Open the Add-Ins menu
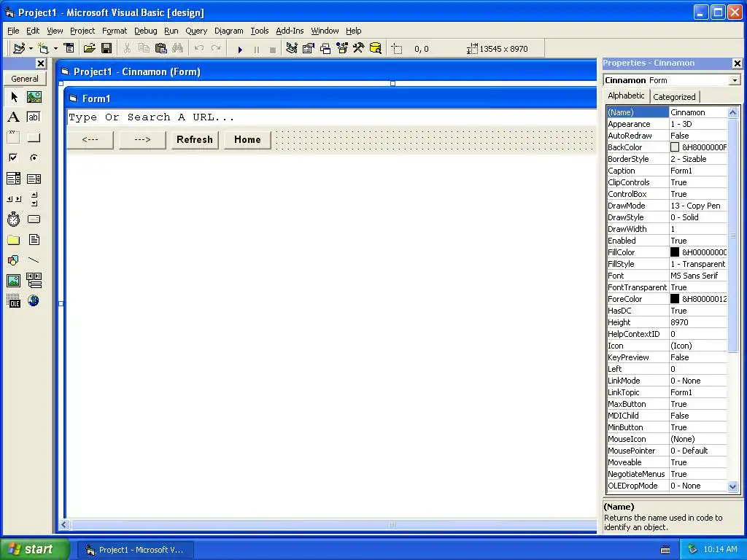The width and height of the screenshot is (747, 560). pos(290,31)
